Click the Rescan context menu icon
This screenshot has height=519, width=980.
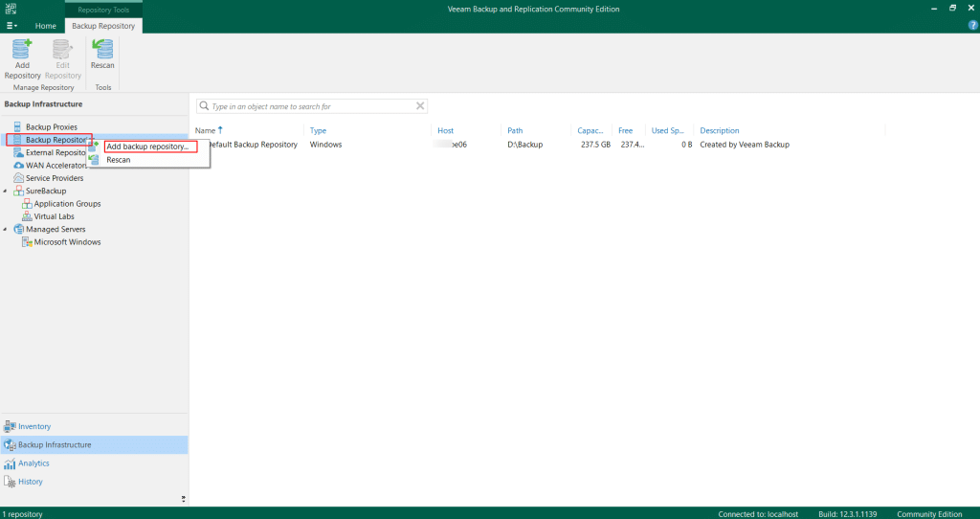94,160
